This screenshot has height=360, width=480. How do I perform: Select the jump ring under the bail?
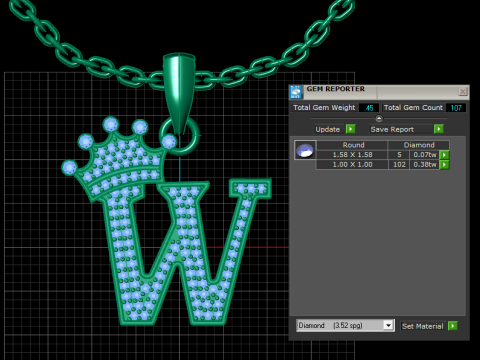(180, 136)
